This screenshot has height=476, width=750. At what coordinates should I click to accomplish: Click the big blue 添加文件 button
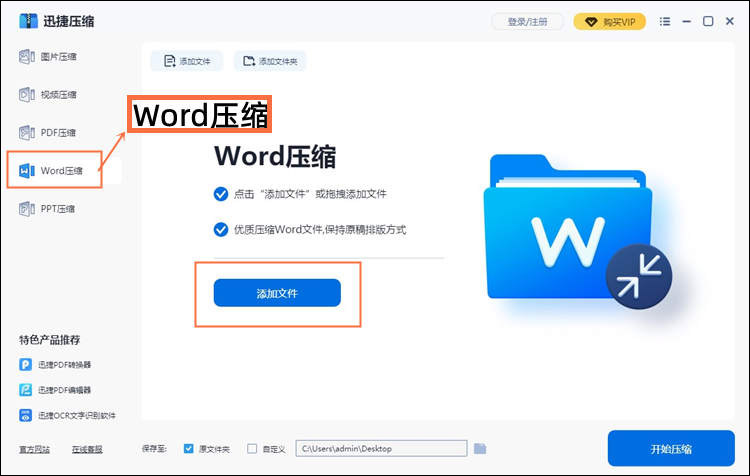coord(277,293)
